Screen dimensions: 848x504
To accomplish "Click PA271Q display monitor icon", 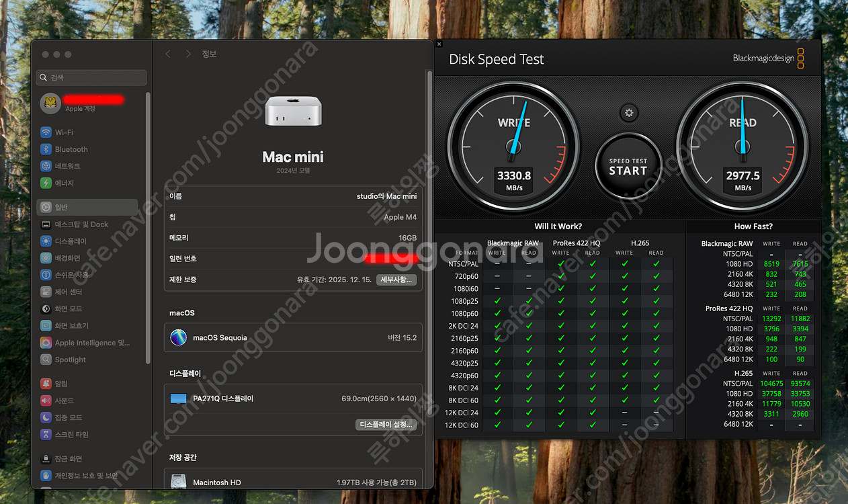I will pos(178,398).
